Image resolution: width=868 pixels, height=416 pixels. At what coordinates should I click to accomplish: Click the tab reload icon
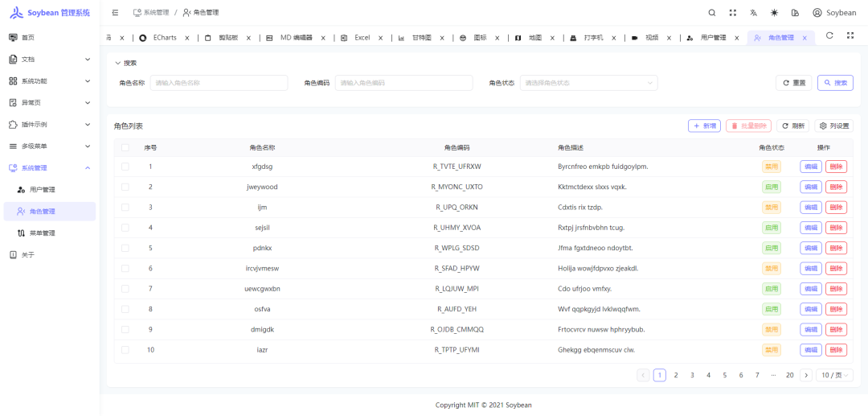coord(829,35)
